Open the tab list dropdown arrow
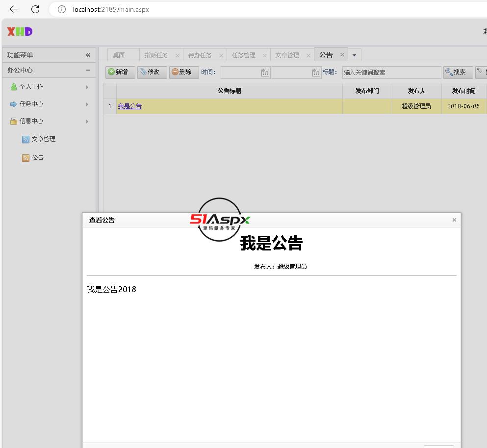Image resolution: width=487 pixels, height=448 pixels. 355,55
